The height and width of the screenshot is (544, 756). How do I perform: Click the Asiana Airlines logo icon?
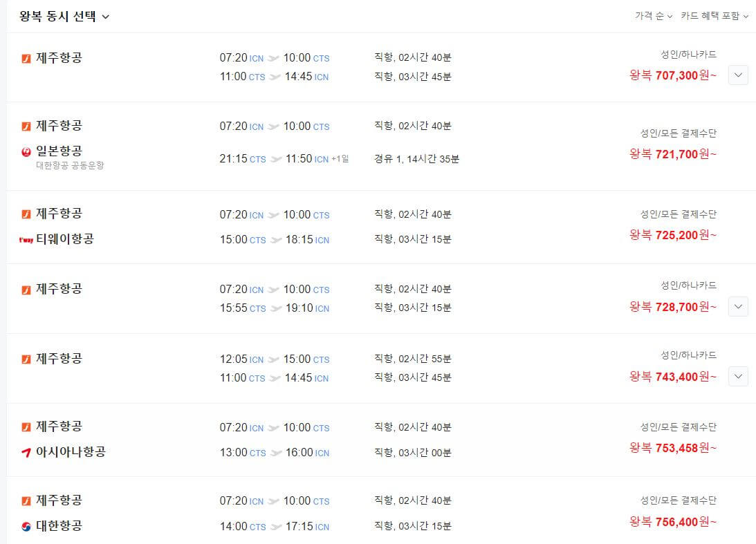pos(25,453)
